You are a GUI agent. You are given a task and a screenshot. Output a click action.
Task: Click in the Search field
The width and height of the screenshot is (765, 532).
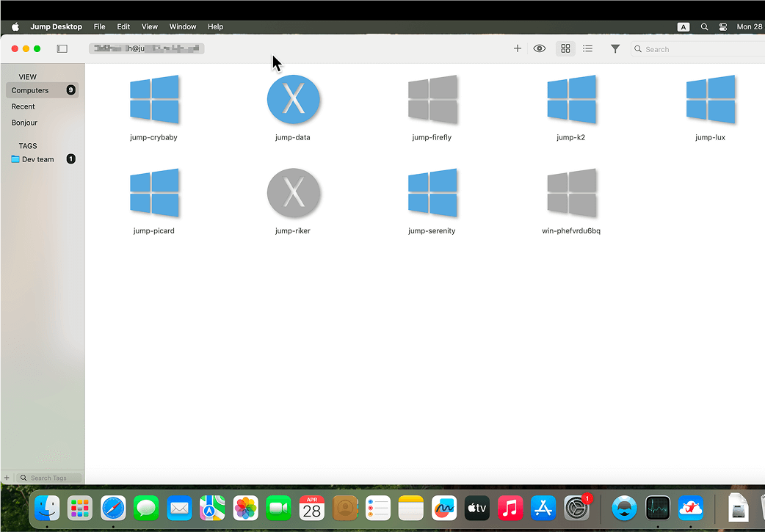click(696, 48)
